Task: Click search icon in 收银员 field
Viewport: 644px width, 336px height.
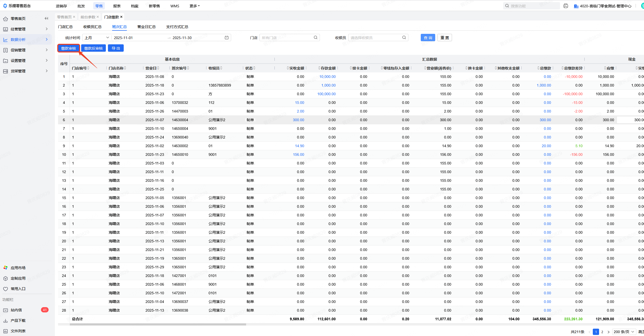Action: 404,38
